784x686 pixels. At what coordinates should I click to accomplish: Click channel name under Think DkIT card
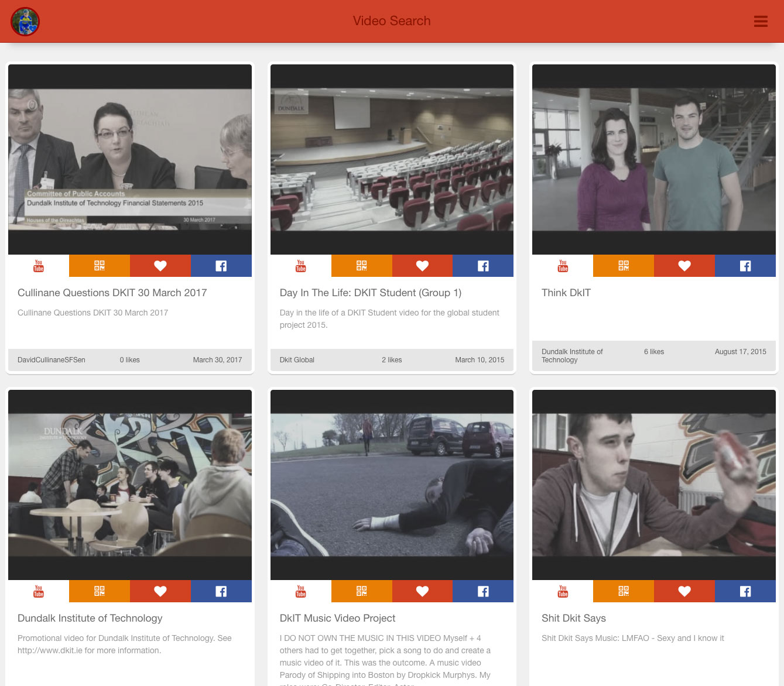(x=572, y=356)
